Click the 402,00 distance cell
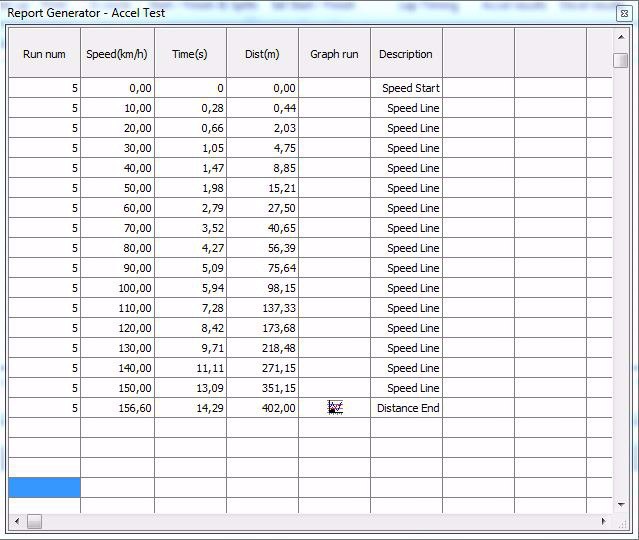Viewport: 639px width, 540px height. pos(262,408)
